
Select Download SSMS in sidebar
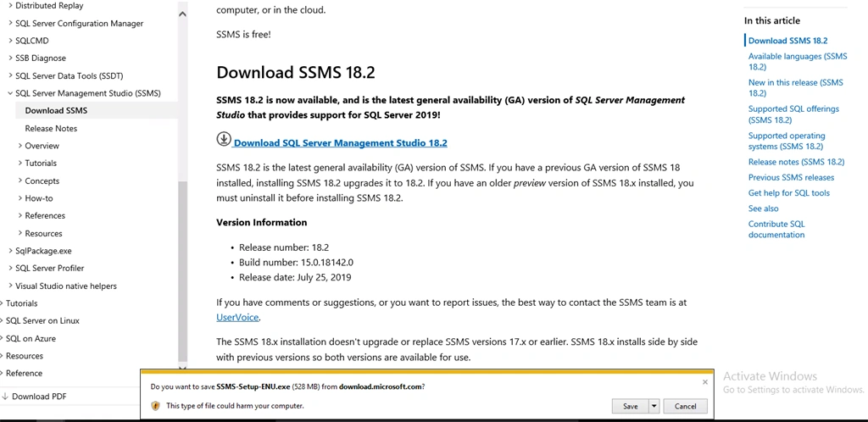point(56,111)
